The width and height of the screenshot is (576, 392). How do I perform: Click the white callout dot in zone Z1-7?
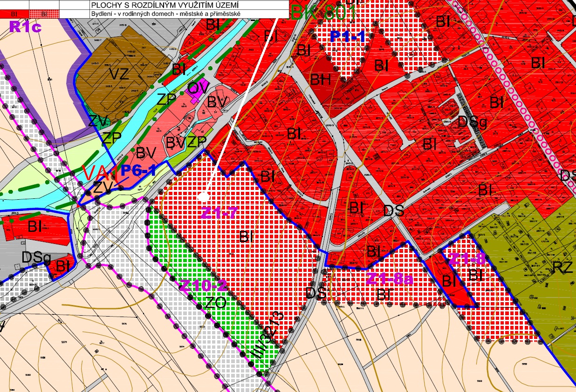(203, 197)
